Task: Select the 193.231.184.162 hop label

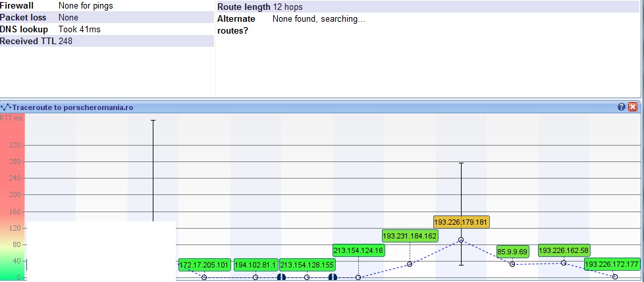Action: [410, 236]
